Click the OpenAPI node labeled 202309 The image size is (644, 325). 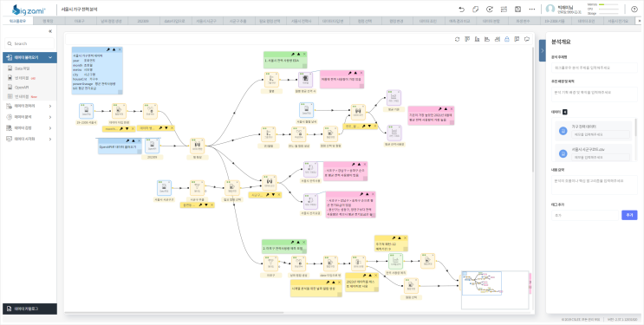152,146
